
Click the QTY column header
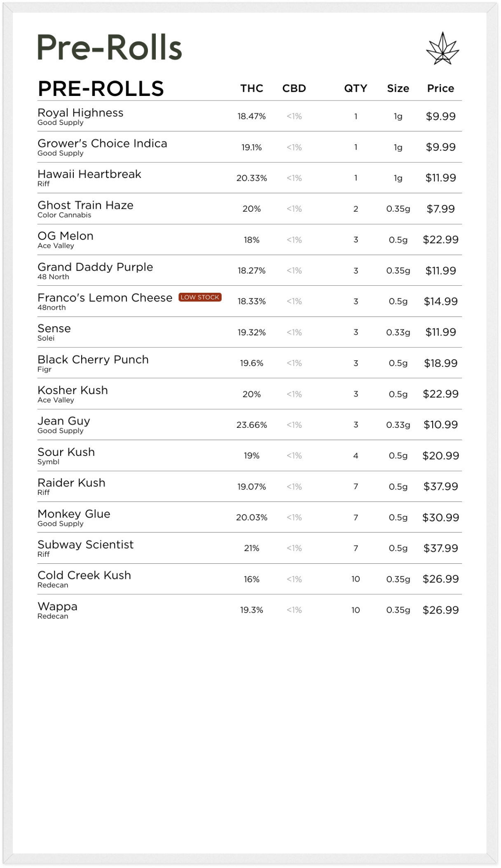tap(356, 89)
